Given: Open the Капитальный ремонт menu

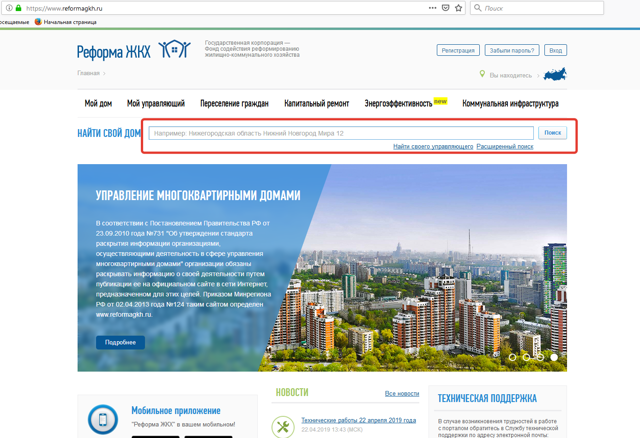Looking at the screenshot, I should (x=317, y=104).
